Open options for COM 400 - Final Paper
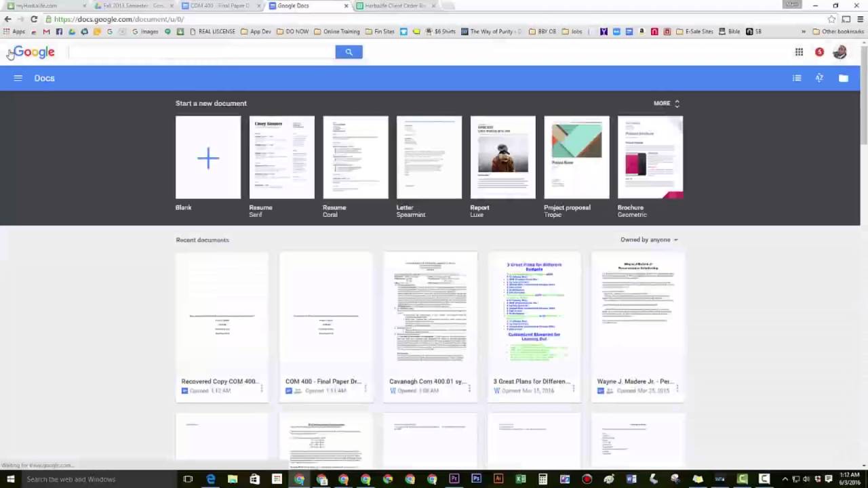This screenshot has width=868, height=488. click(366, 389)
